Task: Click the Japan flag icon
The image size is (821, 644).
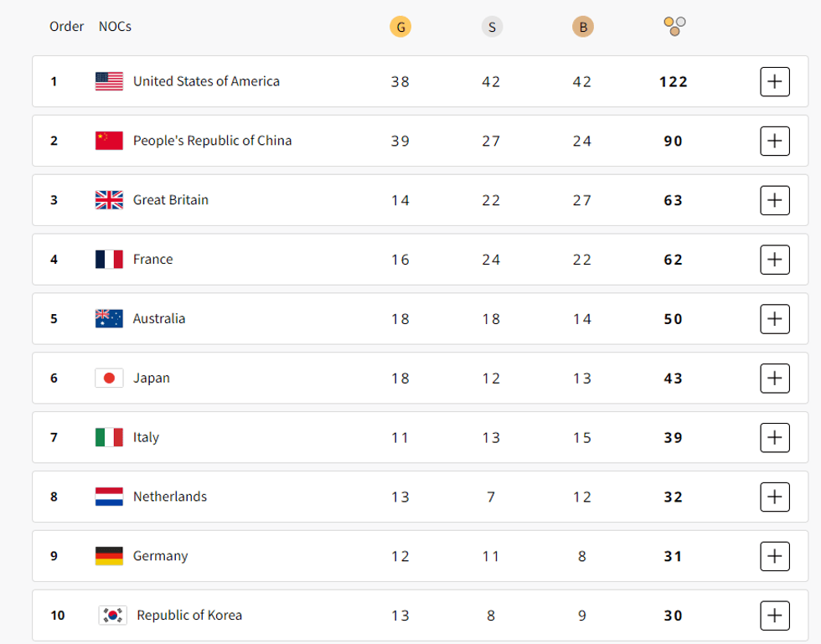Action: coord(109,378)
